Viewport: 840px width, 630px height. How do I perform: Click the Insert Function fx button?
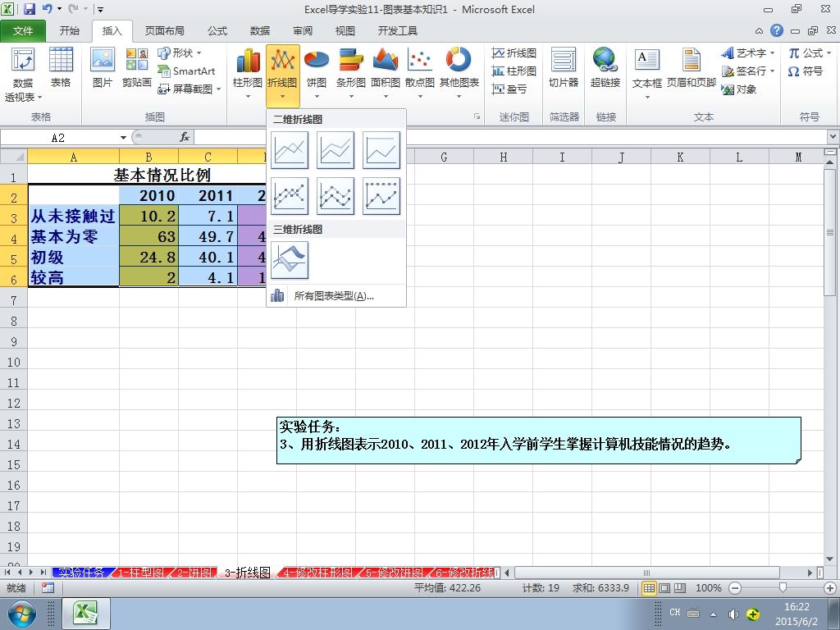click(185, 137)
